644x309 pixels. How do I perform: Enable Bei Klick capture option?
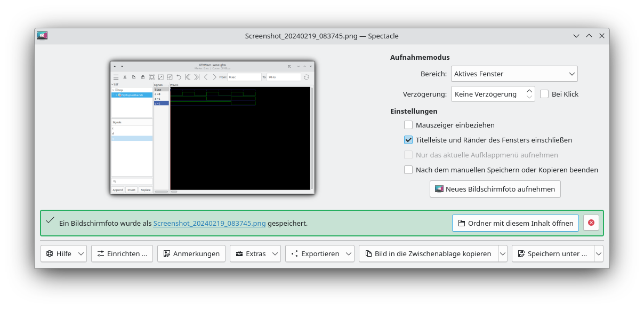[544, 94]
